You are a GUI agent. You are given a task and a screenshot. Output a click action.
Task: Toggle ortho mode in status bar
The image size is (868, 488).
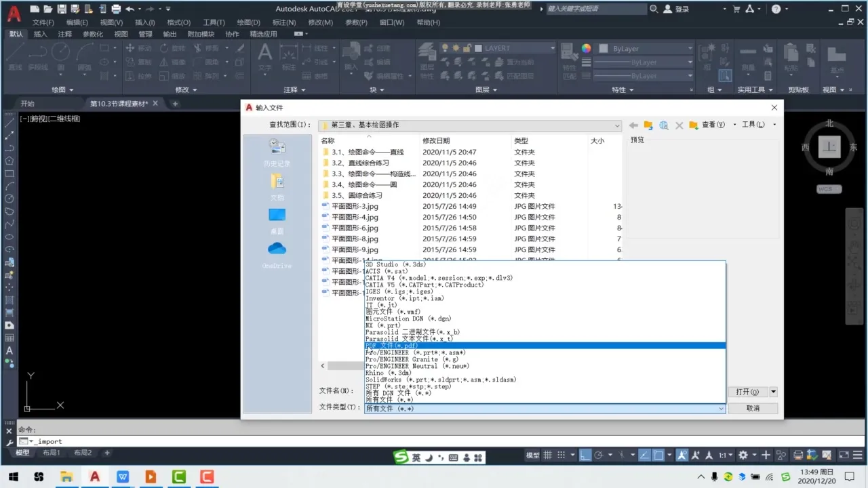click(x=585, y=455)
